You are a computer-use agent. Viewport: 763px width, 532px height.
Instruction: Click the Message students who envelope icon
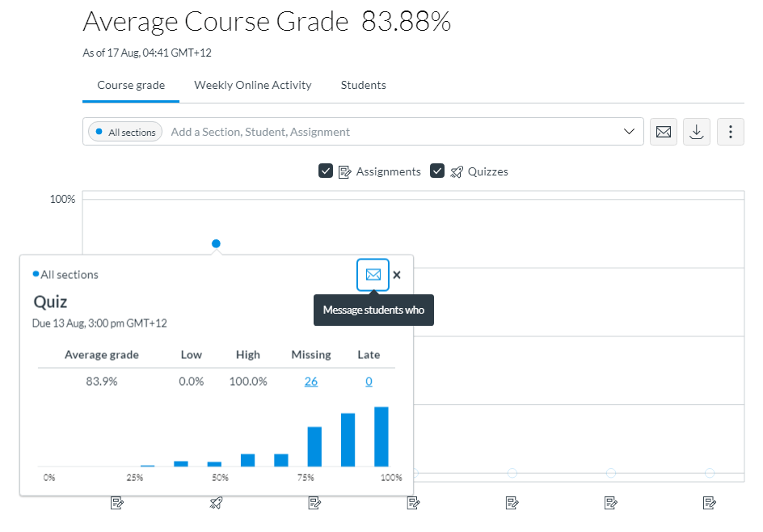point(373,274)
